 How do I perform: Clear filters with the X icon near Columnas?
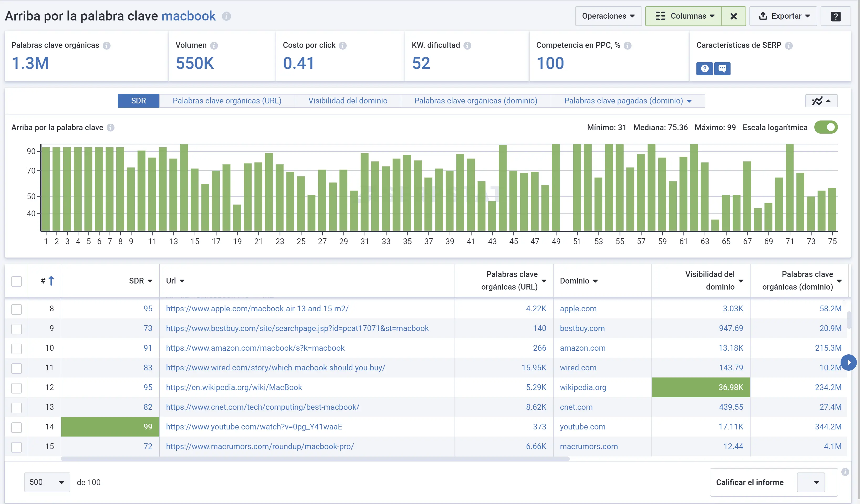734,16
